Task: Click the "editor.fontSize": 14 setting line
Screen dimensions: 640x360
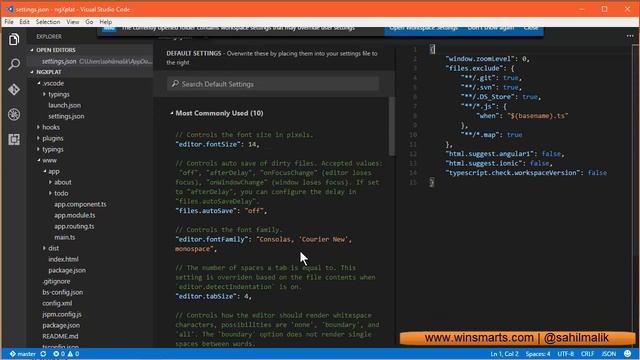Action: [217, 144]
